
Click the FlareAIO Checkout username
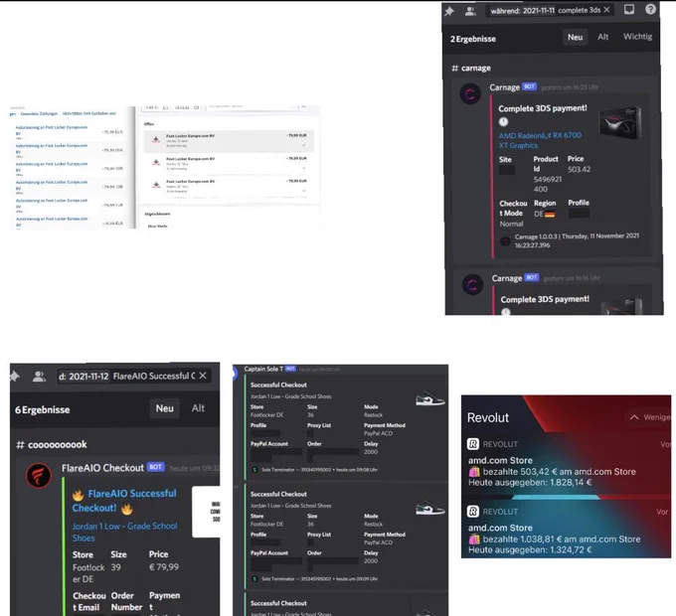102,468
